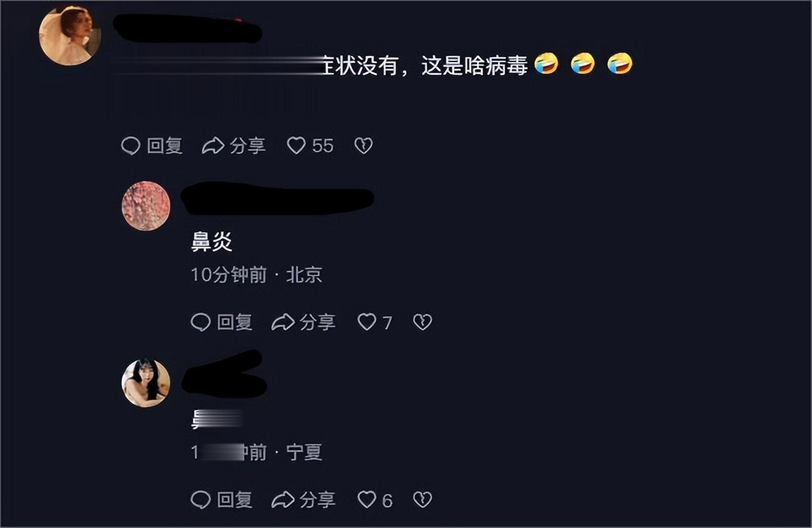
Task: Share the comment from 宁夏
Action: pyautogui.click(x=303, y=500)
